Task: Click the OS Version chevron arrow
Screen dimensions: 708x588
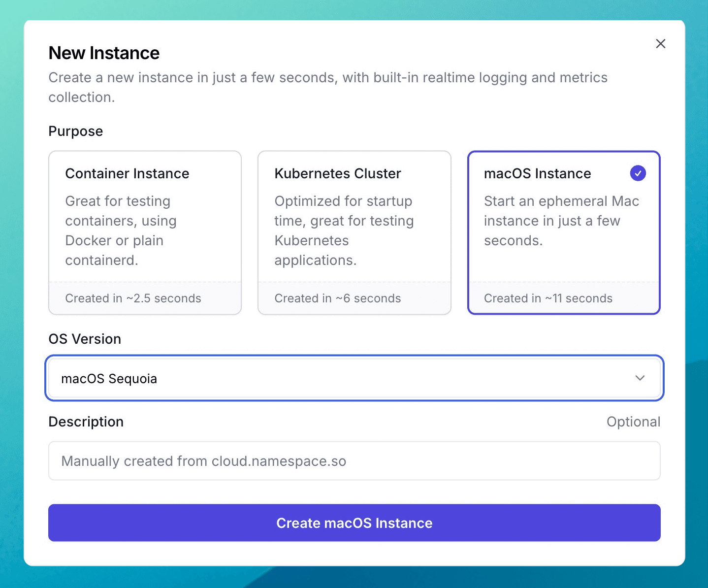Action: pyautogui.click(x=640, y=378)
